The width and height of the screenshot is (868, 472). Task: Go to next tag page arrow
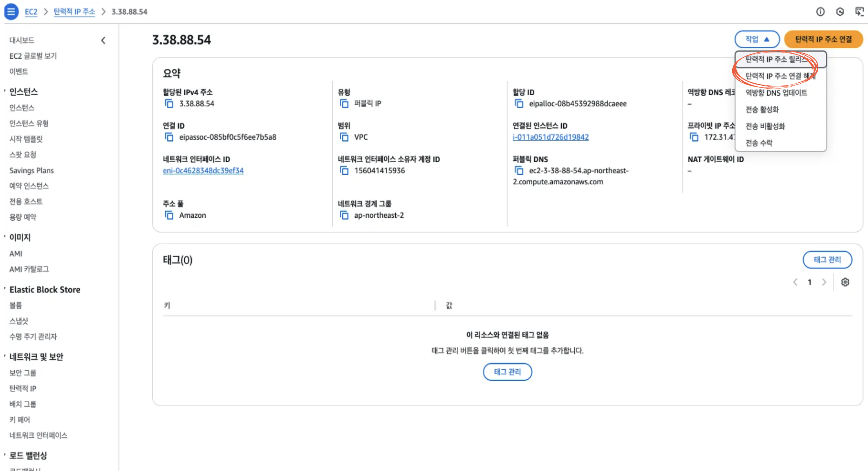click(824, 282)
